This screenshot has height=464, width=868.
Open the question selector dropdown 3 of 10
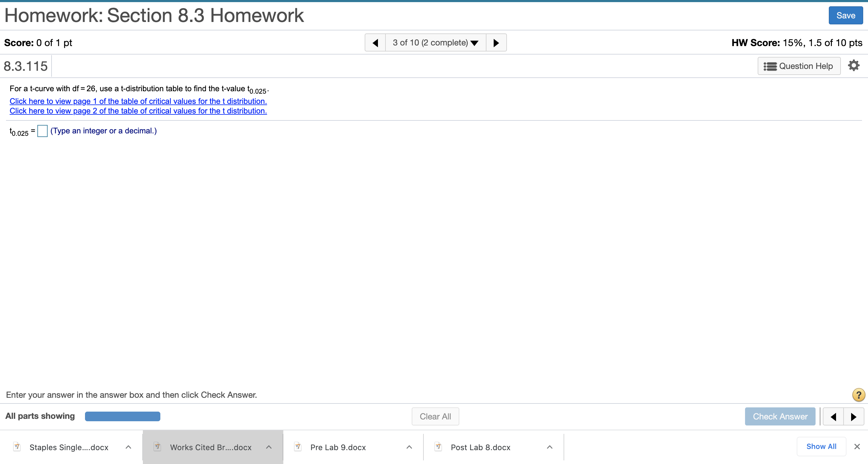(x=435, y=43)
